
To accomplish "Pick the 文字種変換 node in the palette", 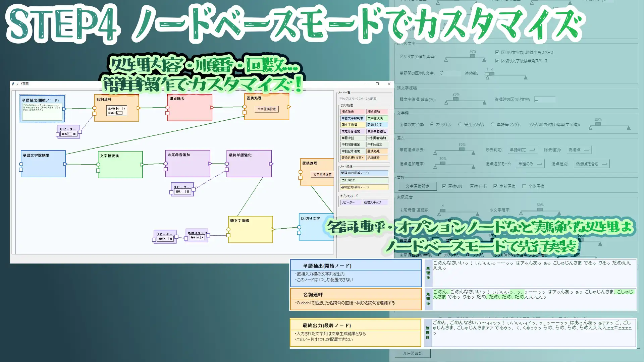I will point(376,118).
